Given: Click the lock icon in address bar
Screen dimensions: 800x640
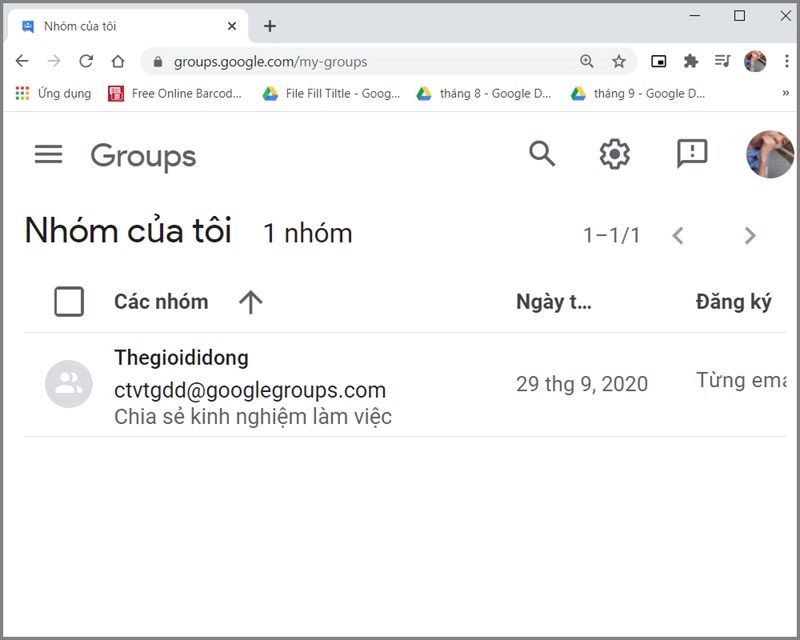Looking at the screenshot, I should click(x=158, y=62).
